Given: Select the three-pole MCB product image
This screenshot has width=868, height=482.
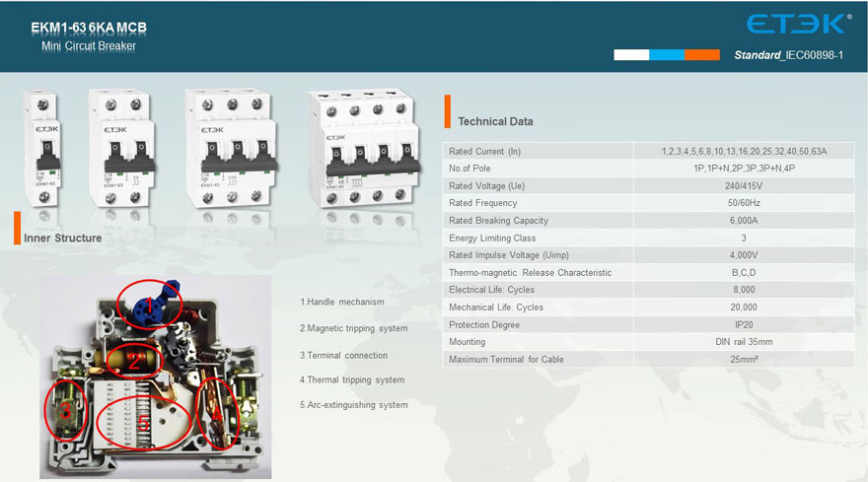Looking at the screenshot, I should [231, 148].
